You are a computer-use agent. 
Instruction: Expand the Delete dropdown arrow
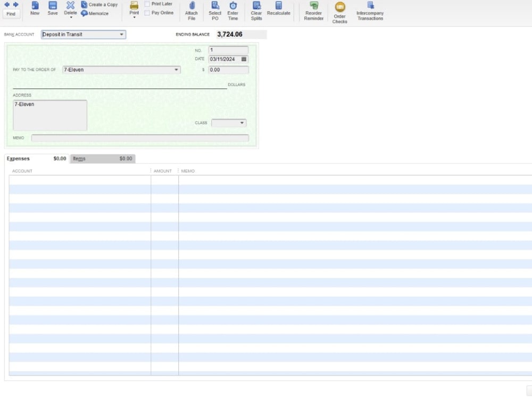pyautogui.click(x=71, y=18)
